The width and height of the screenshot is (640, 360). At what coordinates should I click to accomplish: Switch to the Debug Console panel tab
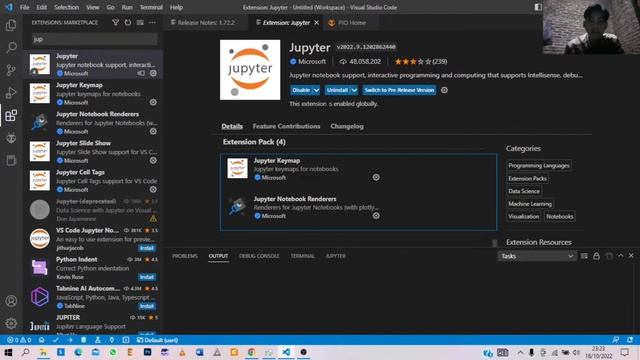point(259,256)
